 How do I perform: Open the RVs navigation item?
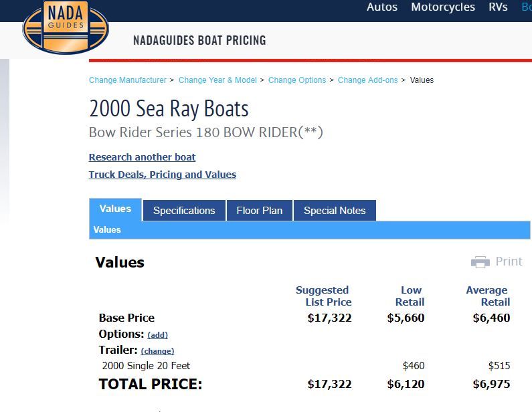click(x=498, y=7)
